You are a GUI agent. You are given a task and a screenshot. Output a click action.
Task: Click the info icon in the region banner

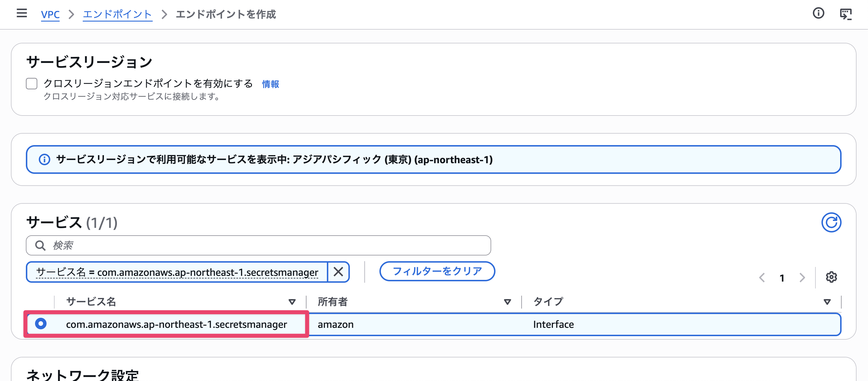(45, 159)
